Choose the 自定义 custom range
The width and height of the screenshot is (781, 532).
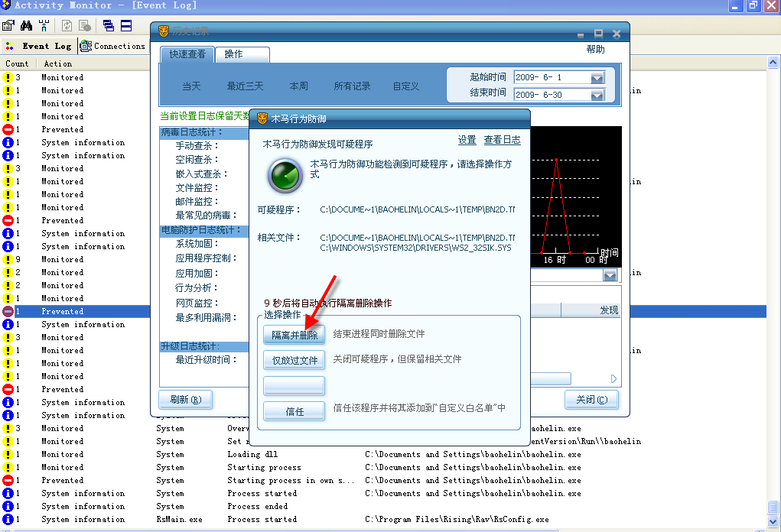pos(406,86)
